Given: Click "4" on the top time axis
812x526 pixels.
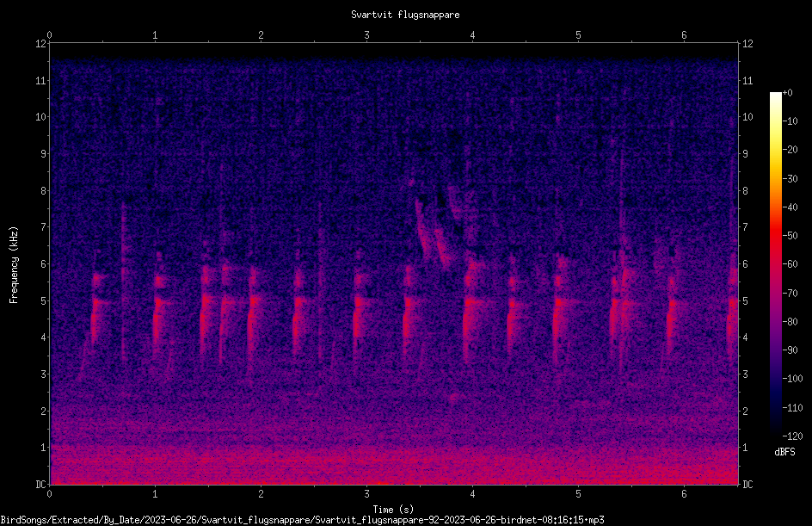Looking at the screenshot, I should click(x=472, y=35).
